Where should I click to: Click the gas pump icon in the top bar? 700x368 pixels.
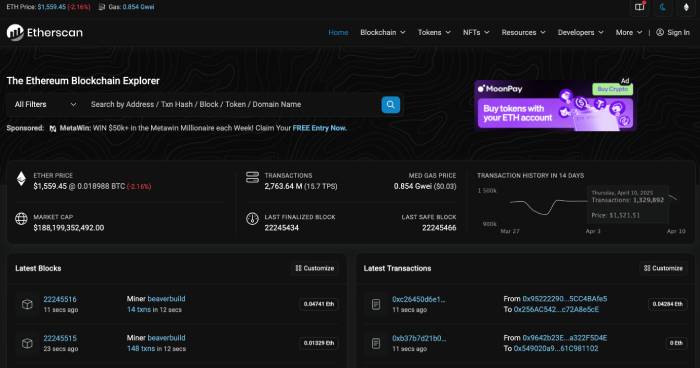[102, 7]
